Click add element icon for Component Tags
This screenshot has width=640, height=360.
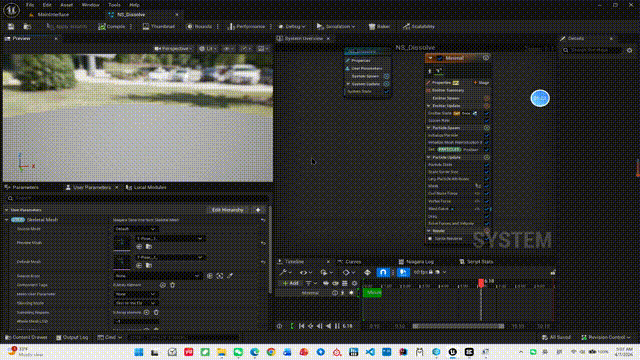coord(163,285)
